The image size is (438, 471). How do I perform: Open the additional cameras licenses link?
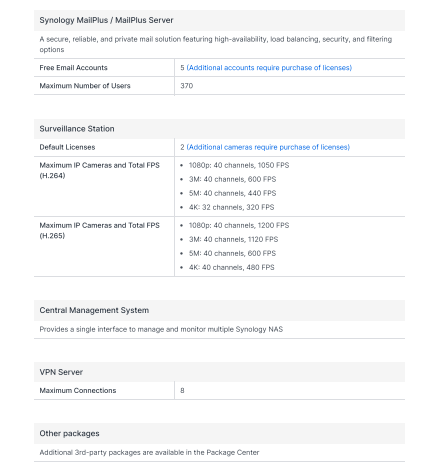coord(268,147)
